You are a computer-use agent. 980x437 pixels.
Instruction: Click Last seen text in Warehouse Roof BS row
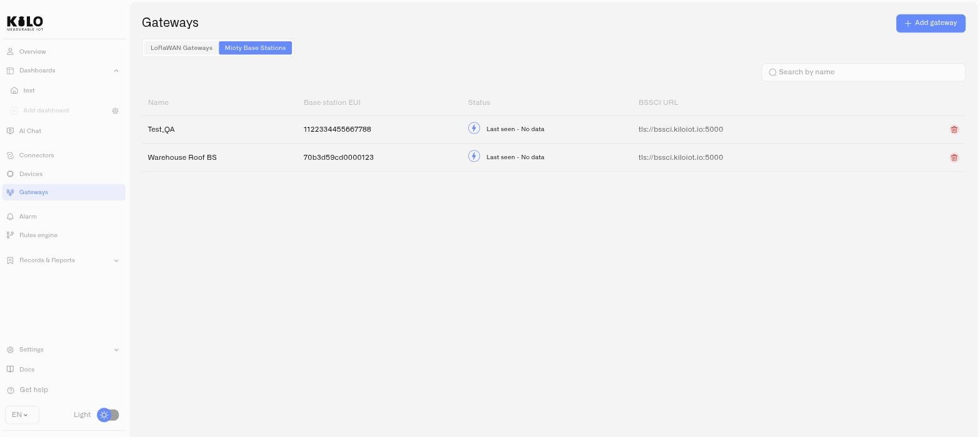[x=515, y=157]
